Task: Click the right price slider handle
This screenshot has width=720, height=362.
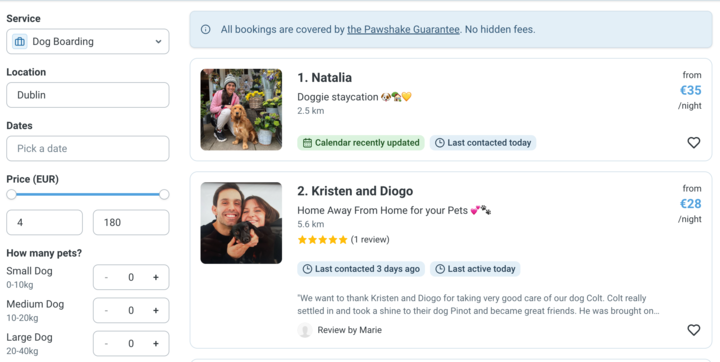Action: [x=164, y=194]
